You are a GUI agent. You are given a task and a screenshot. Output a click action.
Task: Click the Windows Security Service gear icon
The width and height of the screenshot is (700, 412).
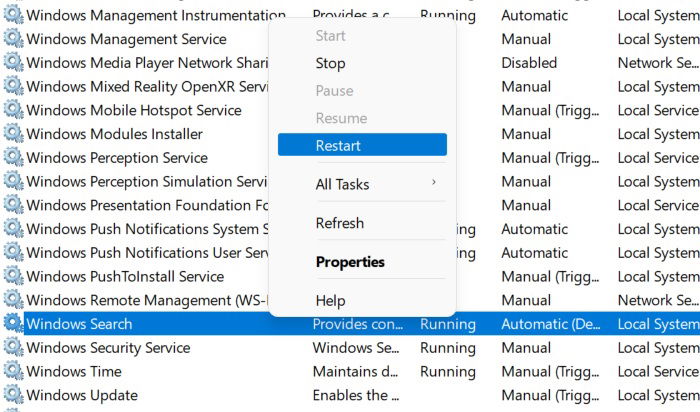(x=13, y=347)
